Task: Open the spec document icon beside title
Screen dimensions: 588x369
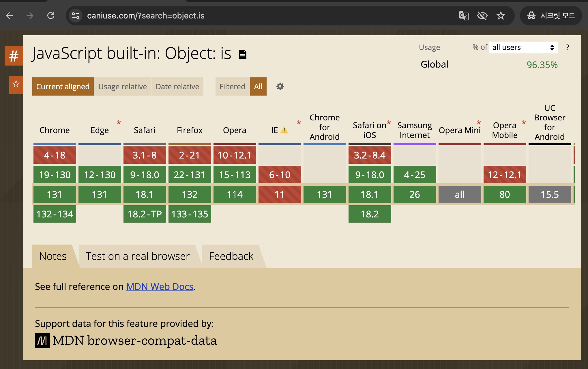Action: click(x=243, y=54)
